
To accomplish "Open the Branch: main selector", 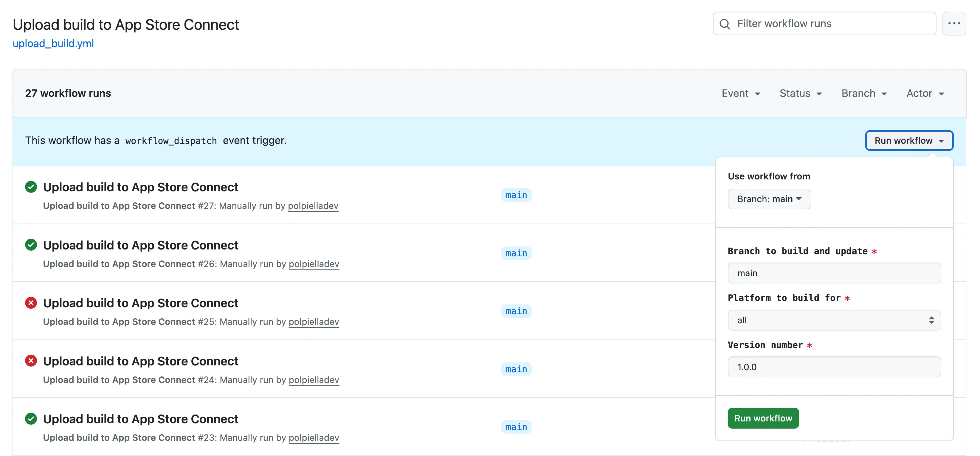I will [769, 199].
